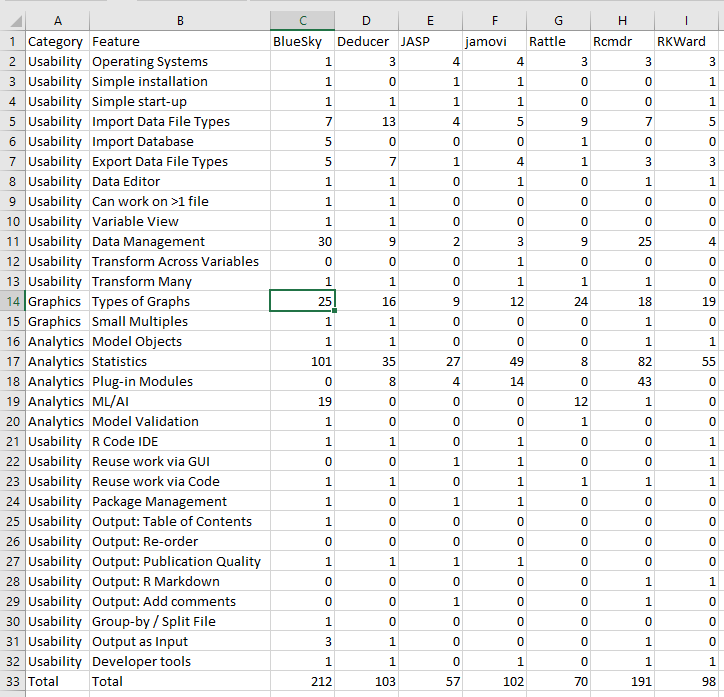Click the fill handle of selected cell C14
724x697 pixels.
[334, 311]
